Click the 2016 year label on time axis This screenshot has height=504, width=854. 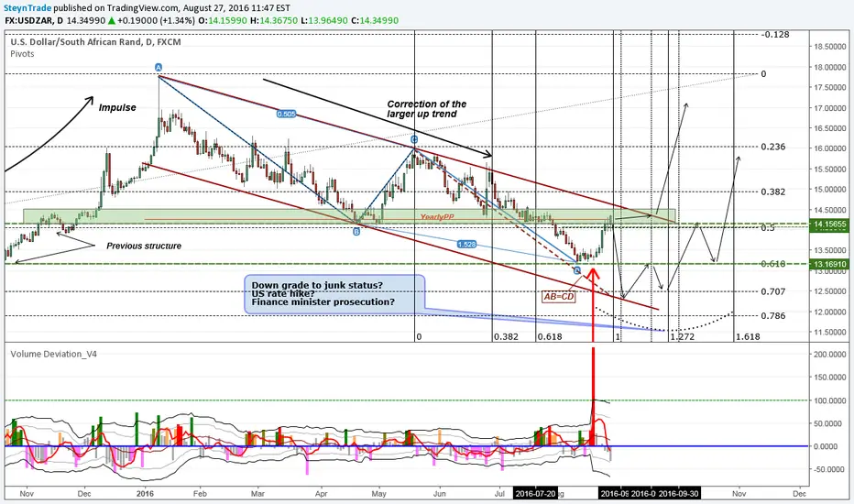click(x=145, y=494)
